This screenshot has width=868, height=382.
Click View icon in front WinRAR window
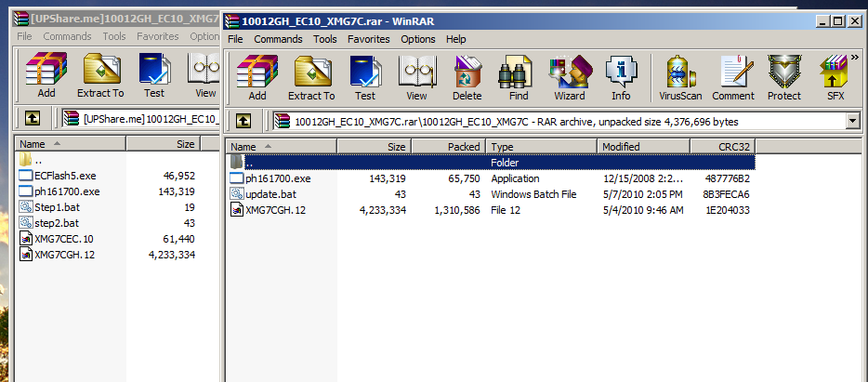pyautogui.click(x=417, y=77)
